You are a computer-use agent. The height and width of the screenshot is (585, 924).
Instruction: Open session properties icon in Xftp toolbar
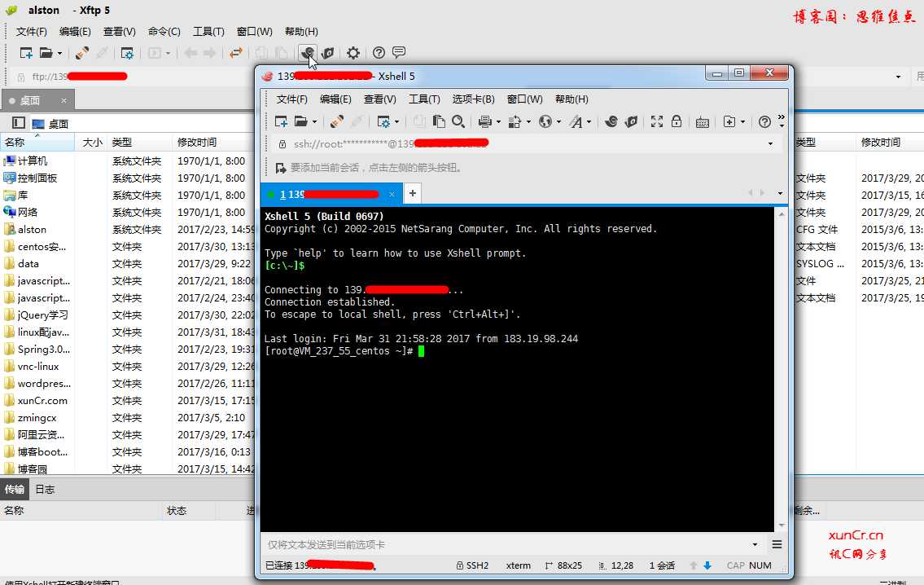127,53
